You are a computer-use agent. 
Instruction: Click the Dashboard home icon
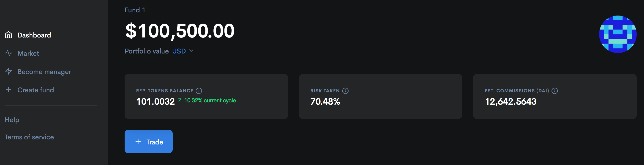pos(8,35)
